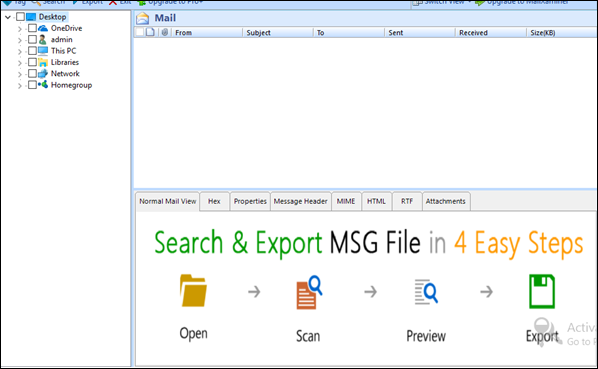Click the green Export floppy disk icon
The image size is (598, 369).
click(x=542, y=291)
